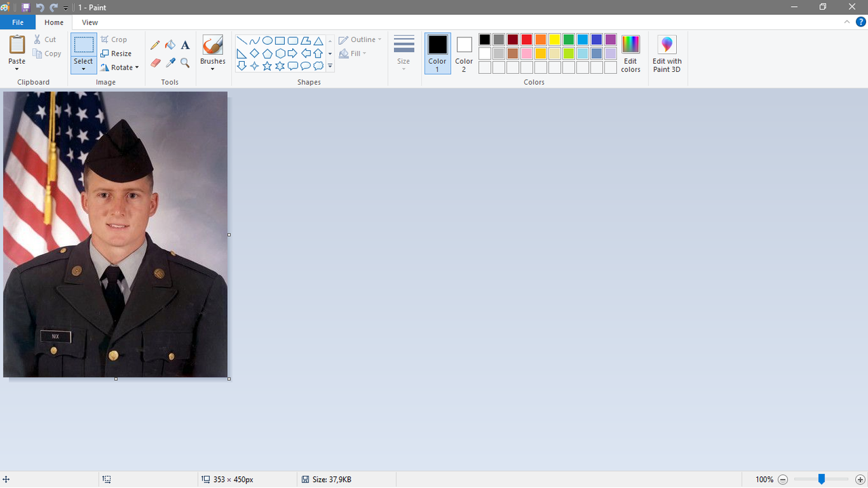
Task: Open Paint Help question mark icon
Action: tap(861, 22)
